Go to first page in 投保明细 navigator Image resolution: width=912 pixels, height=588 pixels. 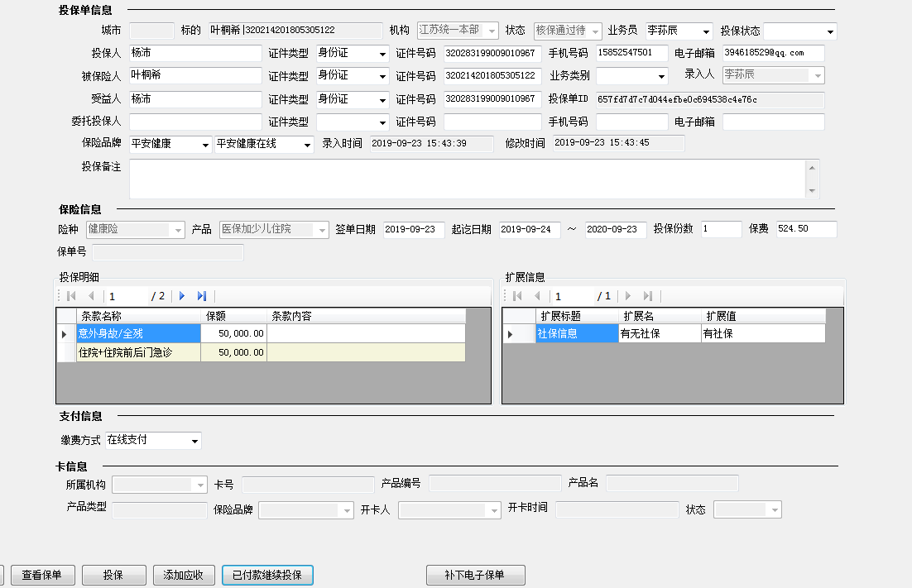(71, 296)
